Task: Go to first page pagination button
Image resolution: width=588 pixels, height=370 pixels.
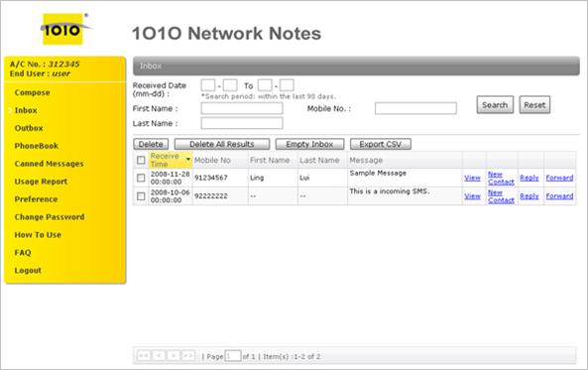Action: pos(144,355)
